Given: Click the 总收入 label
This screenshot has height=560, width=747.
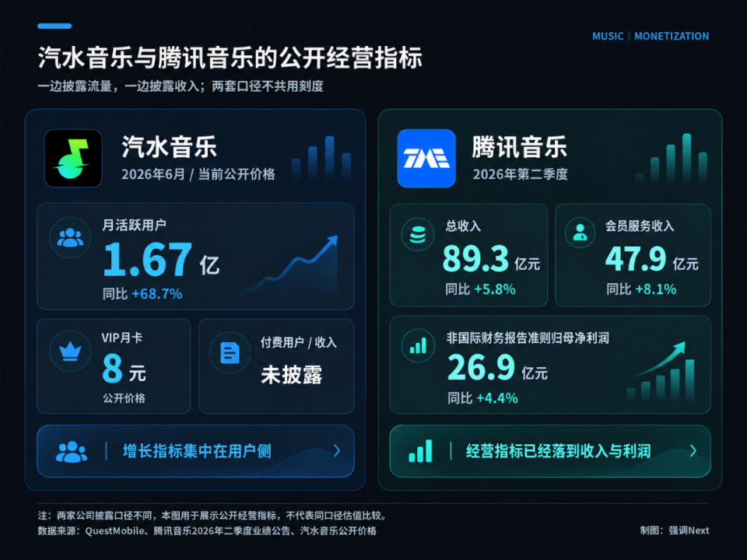Looking at the screenshot, I should tap(463, 226).
